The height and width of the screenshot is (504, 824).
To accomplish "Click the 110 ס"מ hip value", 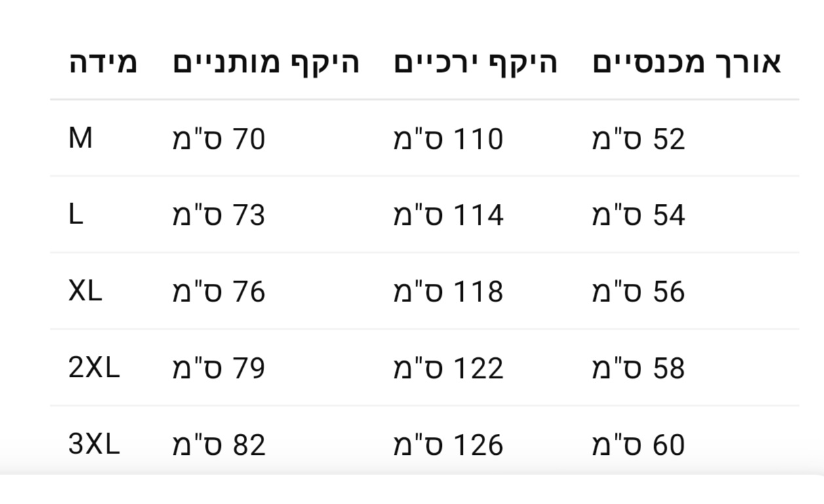I will [x=448, y=139].
